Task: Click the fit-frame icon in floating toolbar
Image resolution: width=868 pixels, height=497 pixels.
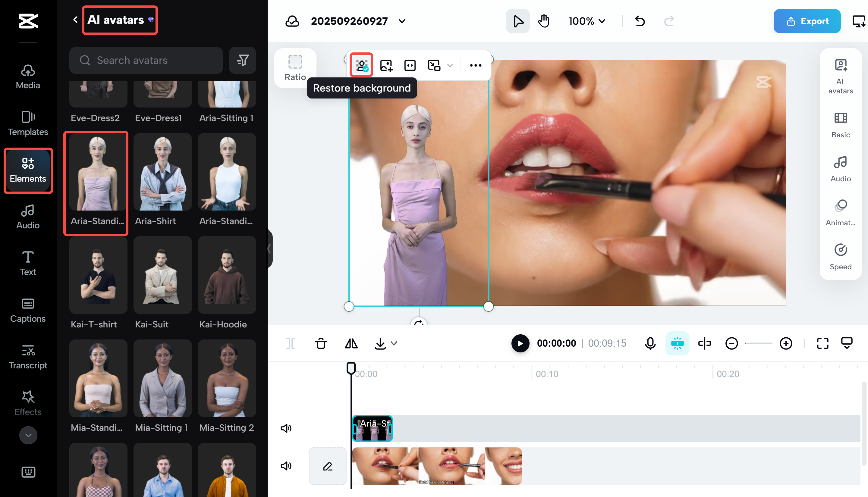Action: 410,65
